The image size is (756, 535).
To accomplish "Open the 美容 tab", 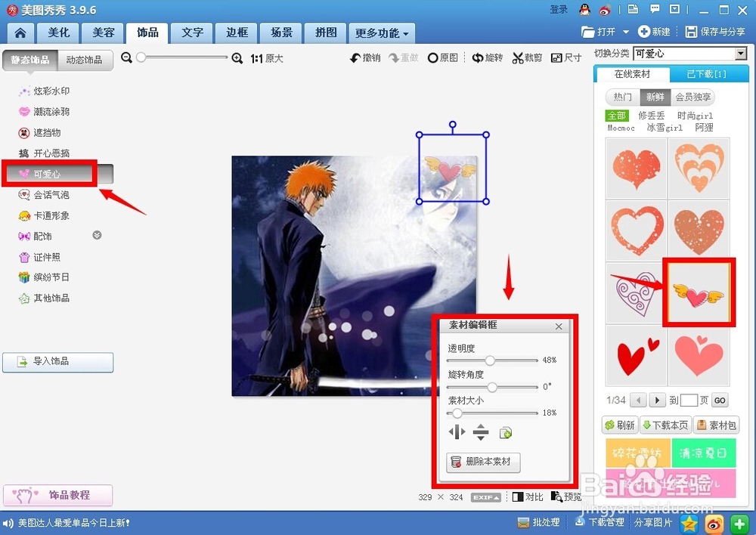I will [x=103, y=32].
